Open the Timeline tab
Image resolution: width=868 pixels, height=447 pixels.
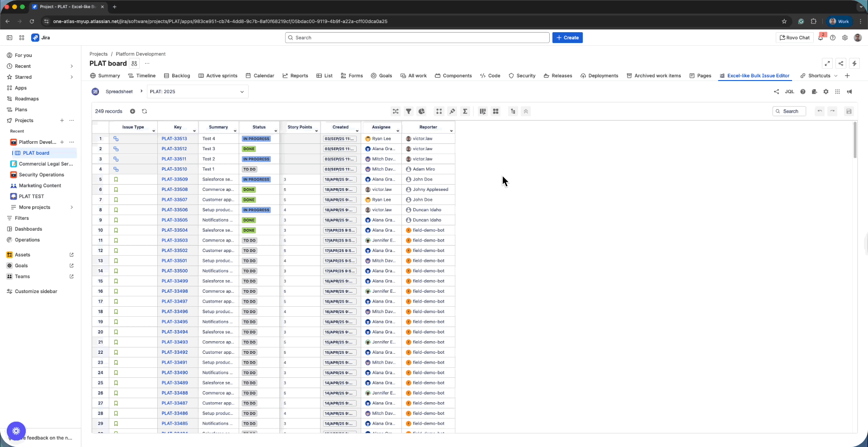coord(142,76)
